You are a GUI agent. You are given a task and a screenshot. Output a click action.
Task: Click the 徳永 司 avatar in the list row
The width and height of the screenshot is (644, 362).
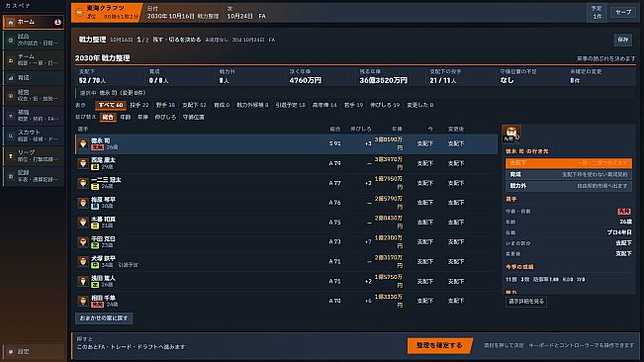pos(83,143)
